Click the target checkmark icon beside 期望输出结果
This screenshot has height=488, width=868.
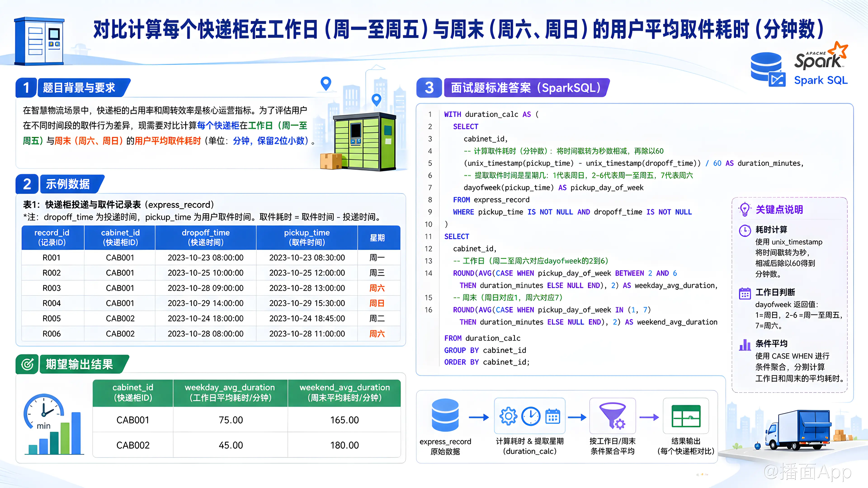click(27, 364)
